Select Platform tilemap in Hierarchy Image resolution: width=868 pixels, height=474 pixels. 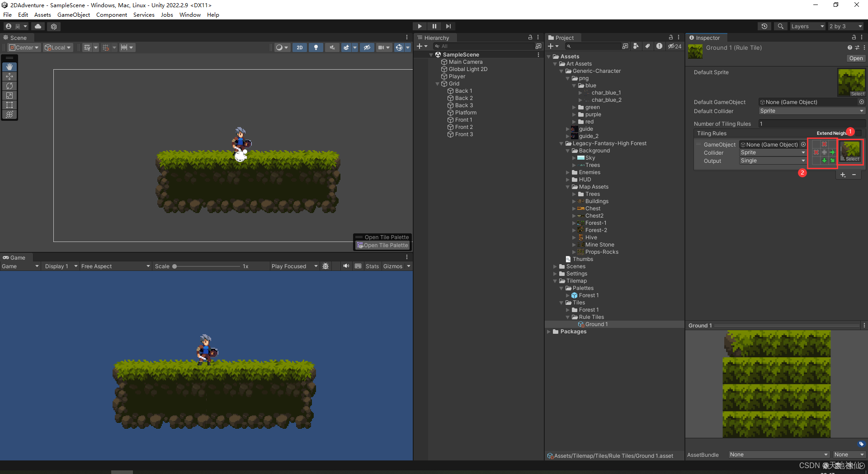pos(465,113)
